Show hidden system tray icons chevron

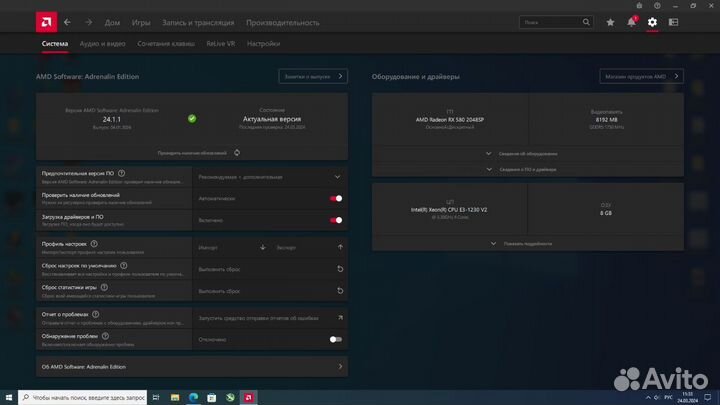[x=648, y=397]
